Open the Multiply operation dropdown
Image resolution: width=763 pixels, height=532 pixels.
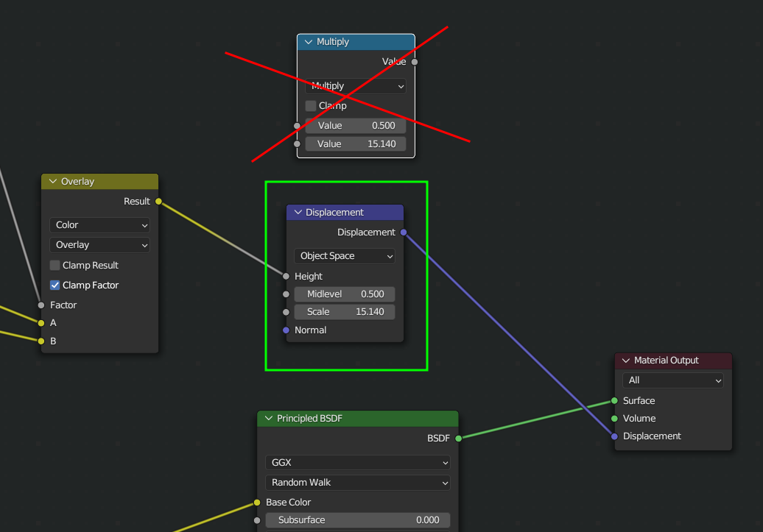(x=356, y=86)
